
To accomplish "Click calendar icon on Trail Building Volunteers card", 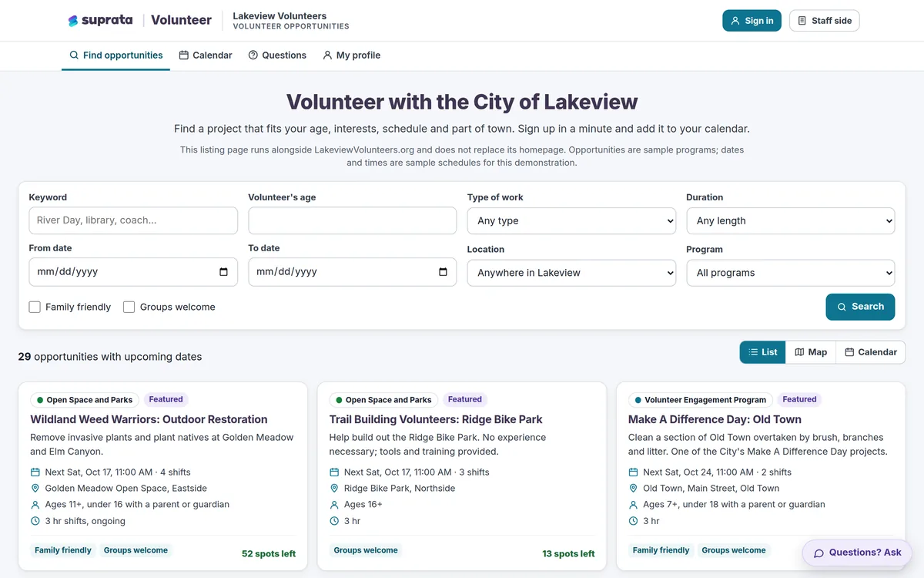I will [x=334, y=472].
